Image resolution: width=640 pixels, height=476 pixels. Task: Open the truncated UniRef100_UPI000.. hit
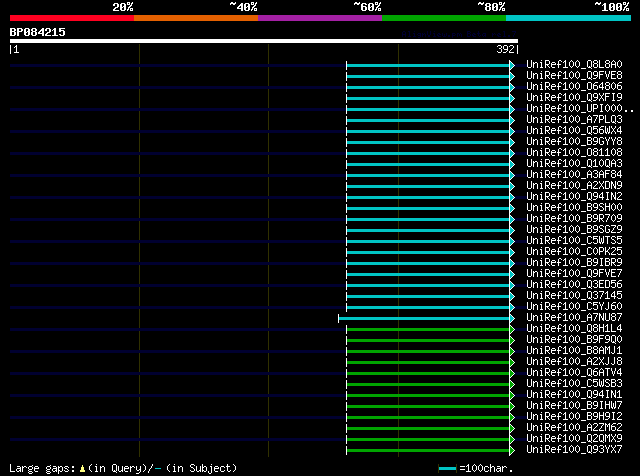click(x=580, y=109)
